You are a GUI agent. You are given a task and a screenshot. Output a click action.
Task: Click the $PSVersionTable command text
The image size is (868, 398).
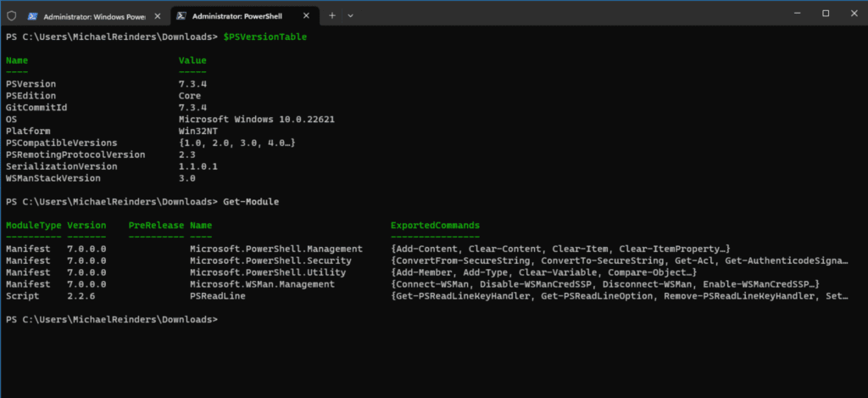coord(264,37)
